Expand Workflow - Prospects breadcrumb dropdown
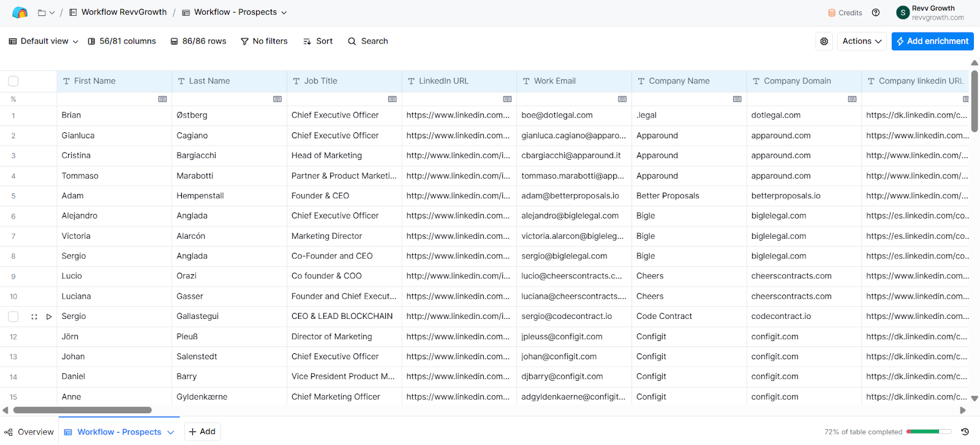 click(x=284, y=12)
